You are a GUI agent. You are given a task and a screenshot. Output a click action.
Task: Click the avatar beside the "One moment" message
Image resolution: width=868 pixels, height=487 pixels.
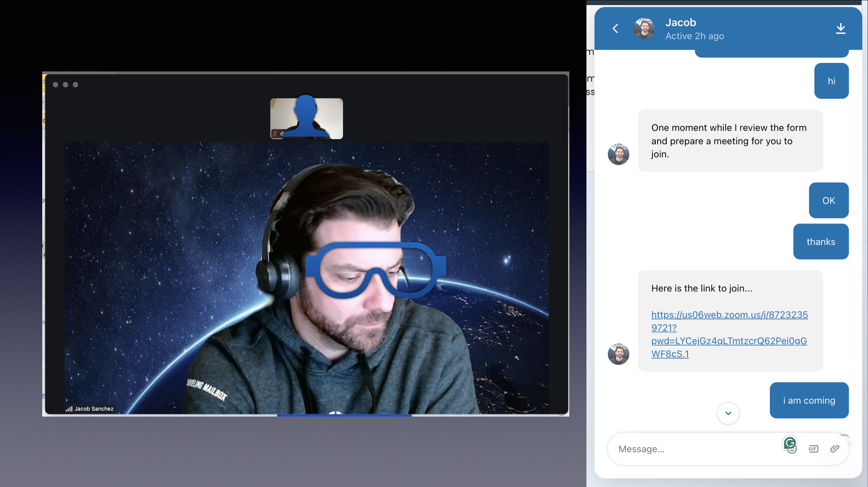(x=618, y=154)
